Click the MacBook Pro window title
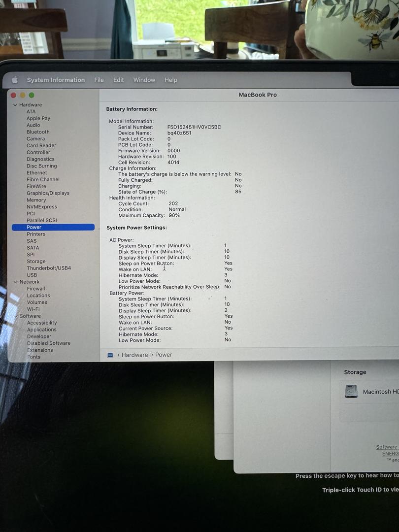This screenshot has width=399, height=532. (x=258, y=95)
